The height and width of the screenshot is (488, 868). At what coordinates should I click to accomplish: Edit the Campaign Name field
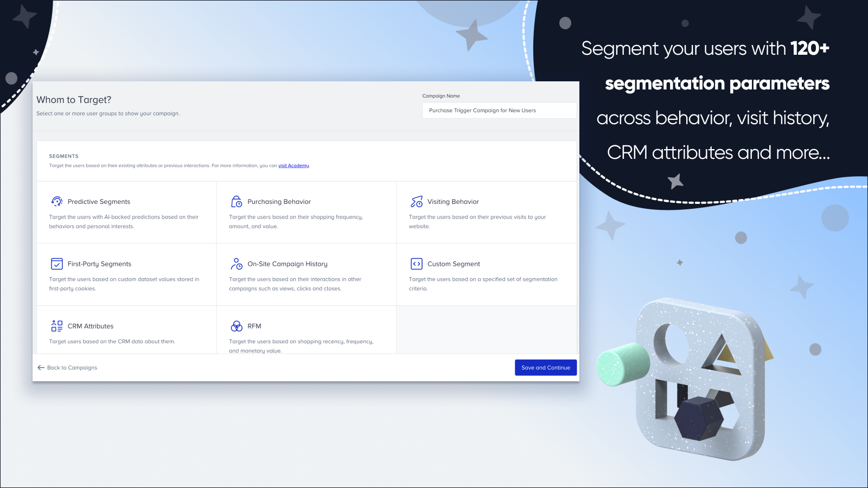(499, 110)
